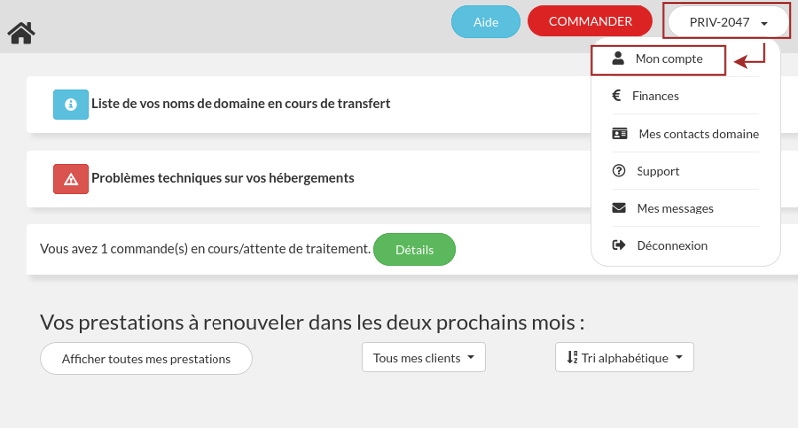Viewport: 800px width, 429px height.
Task: Go to the home icon
Action: pos(21,33)
